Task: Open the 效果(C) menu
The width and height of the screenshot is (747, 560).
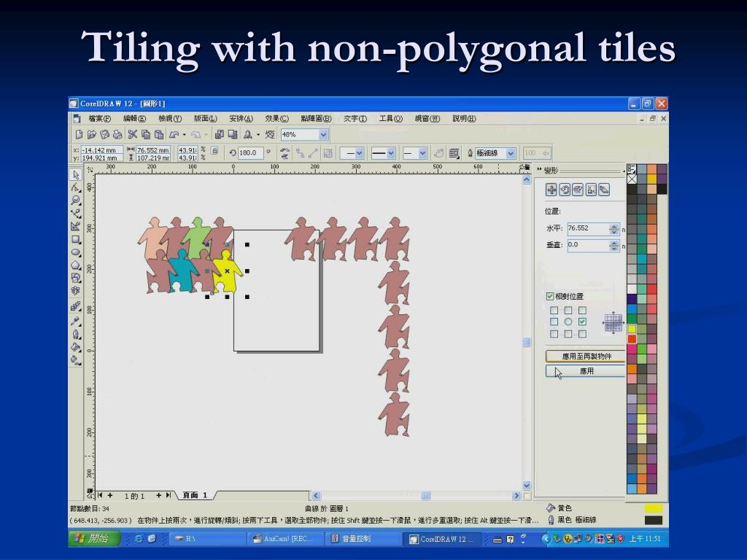Action: tap(276, 119)
